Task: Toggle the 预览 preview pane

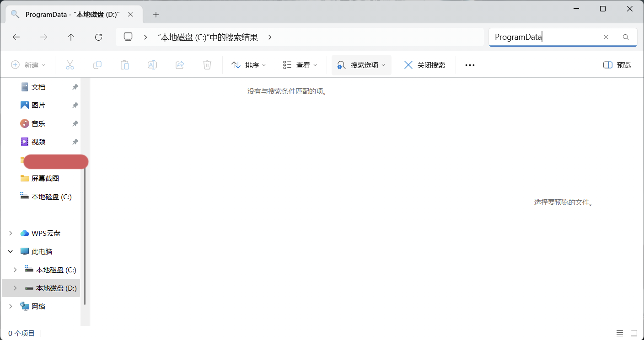Action: [617, 65]
